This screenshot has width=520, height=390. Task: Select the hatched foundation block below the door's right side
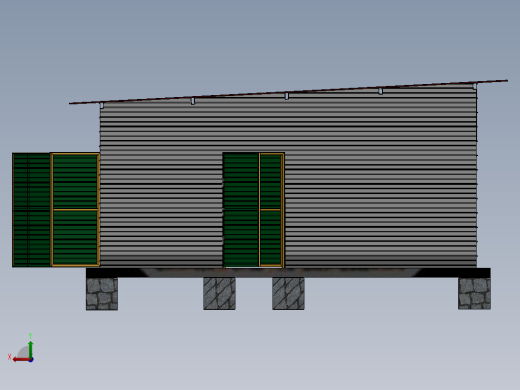[288, 293]
